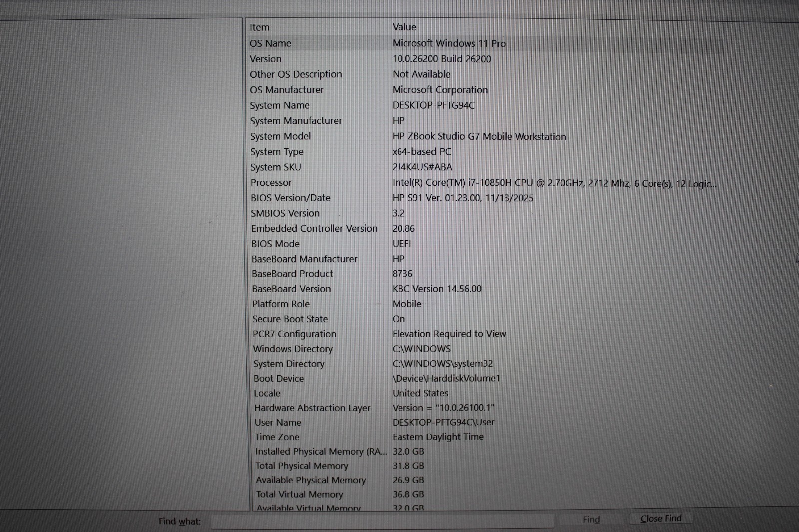799x532 pixels.
Task: Select the Embedded Controller Version row label
Action: [314, 228]
